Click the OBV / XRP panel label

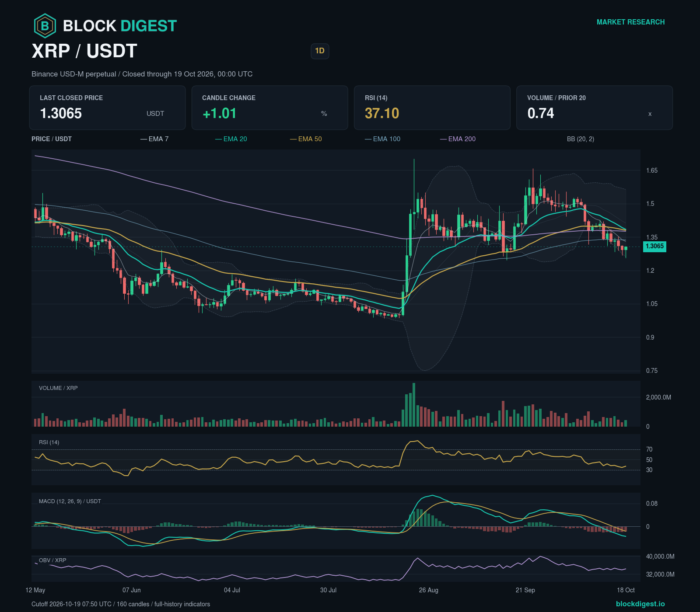[x=52, y=560]
